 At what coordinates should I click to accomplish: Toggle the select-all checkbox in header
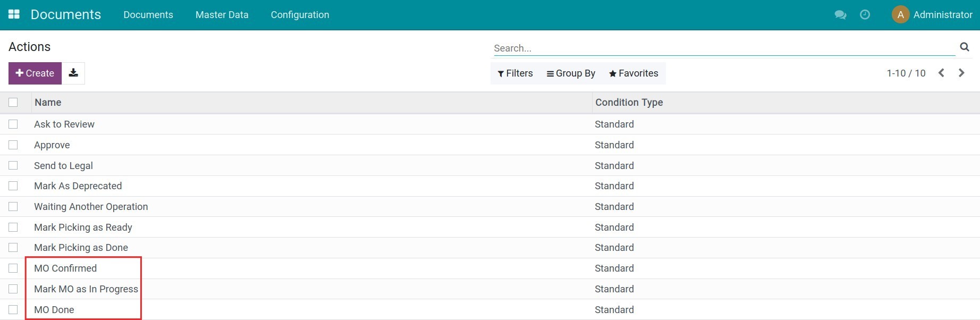[x=13, y=103]
